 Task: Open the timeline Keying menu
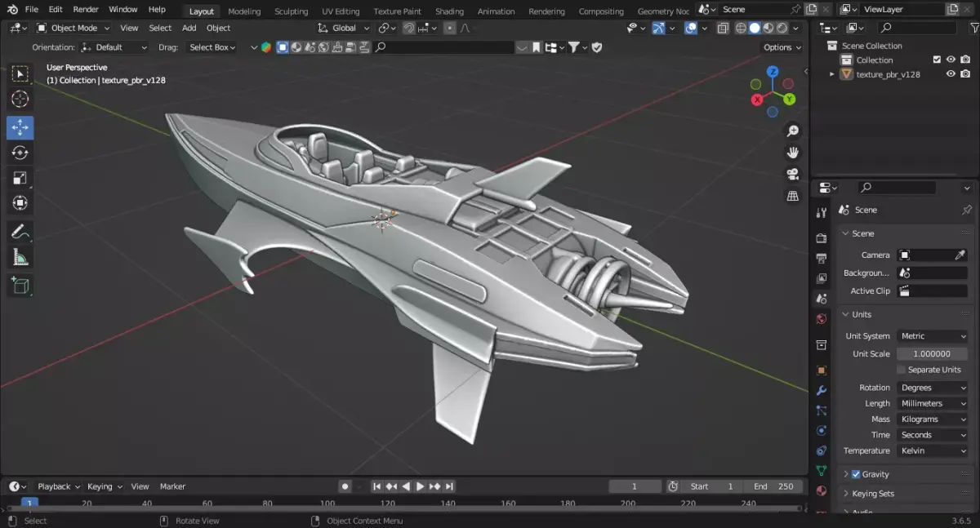click(105, 486)
